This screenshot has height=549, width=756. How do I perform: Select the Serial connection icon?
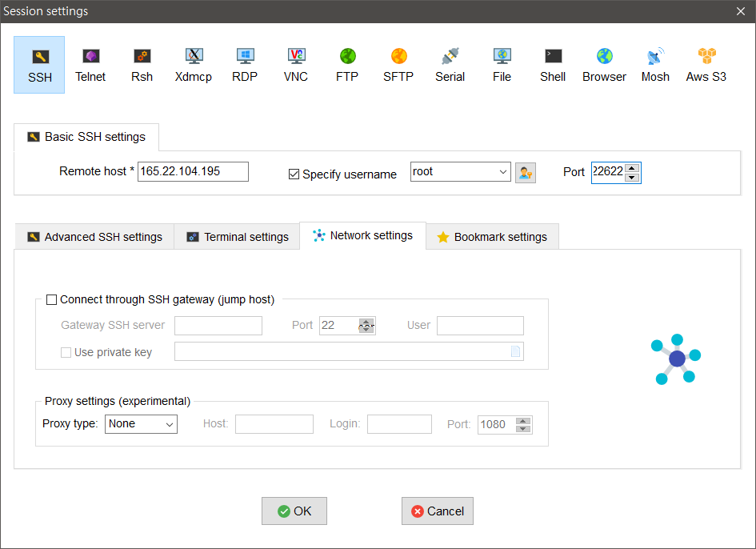(x=450, y=65)
